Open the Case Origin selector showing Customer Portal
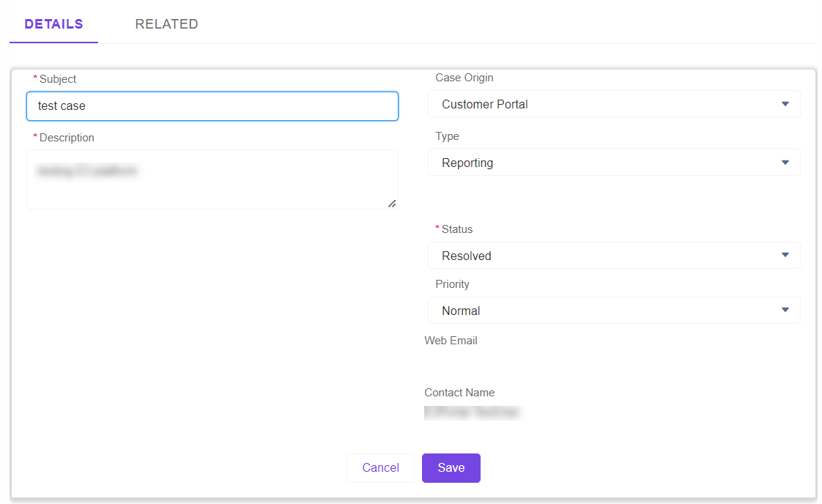 614,103
